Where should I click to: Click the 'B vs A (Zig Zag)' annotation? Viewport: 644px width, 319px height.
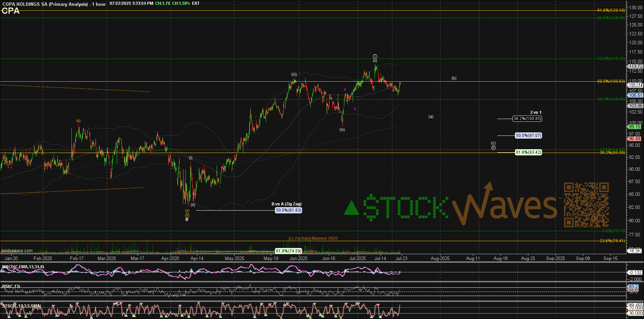287,204
